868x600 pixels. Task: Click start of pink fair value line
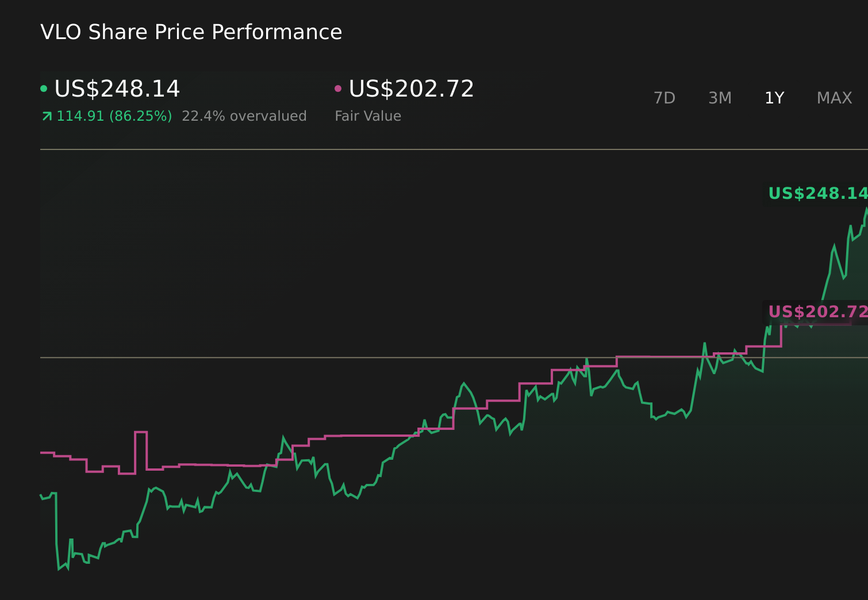pos(42,453)
